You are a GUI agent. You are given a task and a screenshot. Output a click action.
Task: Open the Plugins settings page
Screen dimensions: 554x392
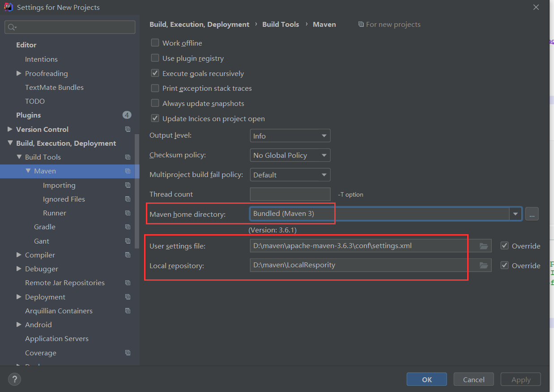pyautogui.click(x=29, y=115)
